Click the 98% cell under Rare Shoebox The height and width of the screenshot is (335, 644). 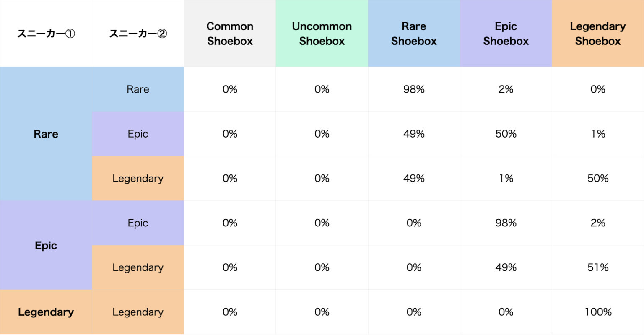[x=414, y=89]
